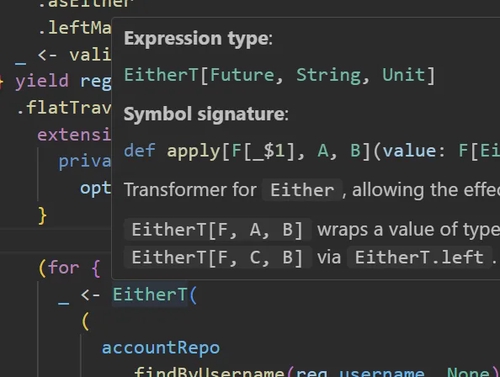Image resolution: width=500 pixels, height=377 pixels.
Task: Click the EitherT[F, A, B] inline code
Action: tap(217, 230)
